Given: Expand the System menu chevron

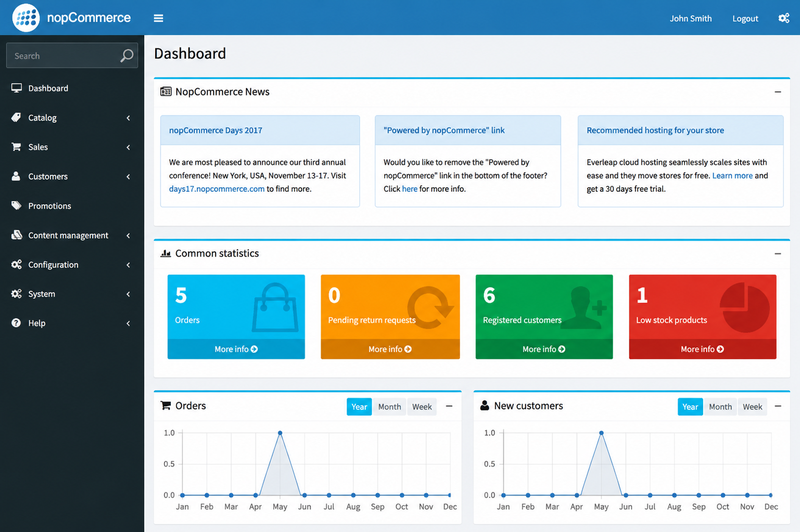Looking at the screenshot, I should (x=128, y=294).
